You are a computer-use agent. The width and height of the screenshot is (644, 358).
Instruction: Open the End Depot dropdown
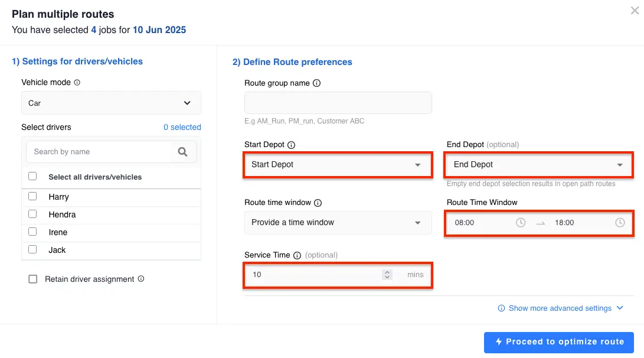coord(538,165)
